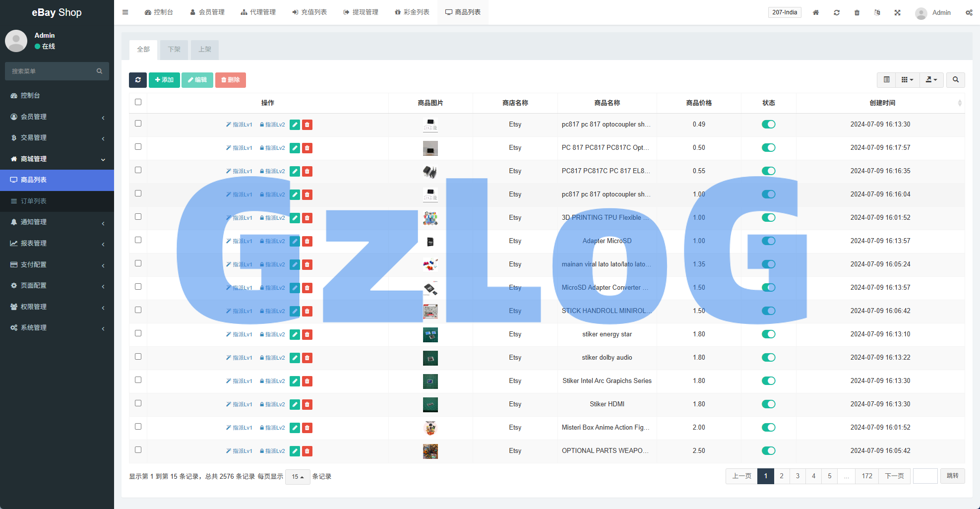
Task: Expand the 会员管理 sidebar menu
Action: pyautogui.click(x=57, y=117)
